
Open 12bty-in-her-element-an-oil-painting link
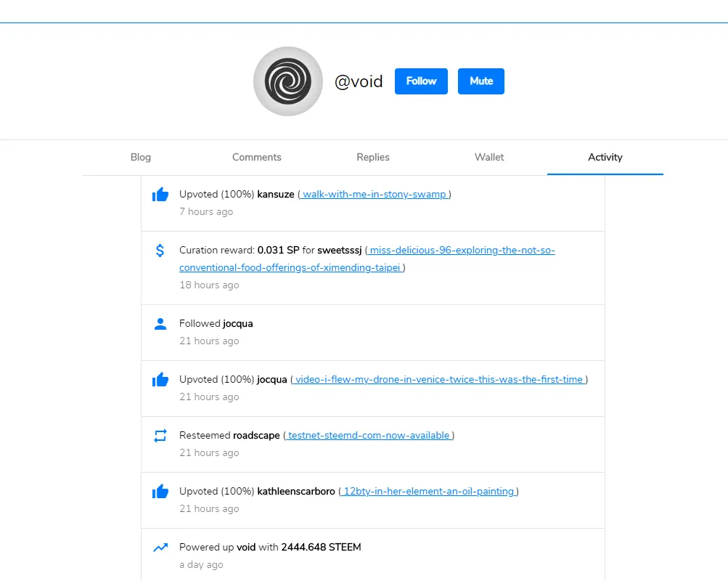[428, 492]
